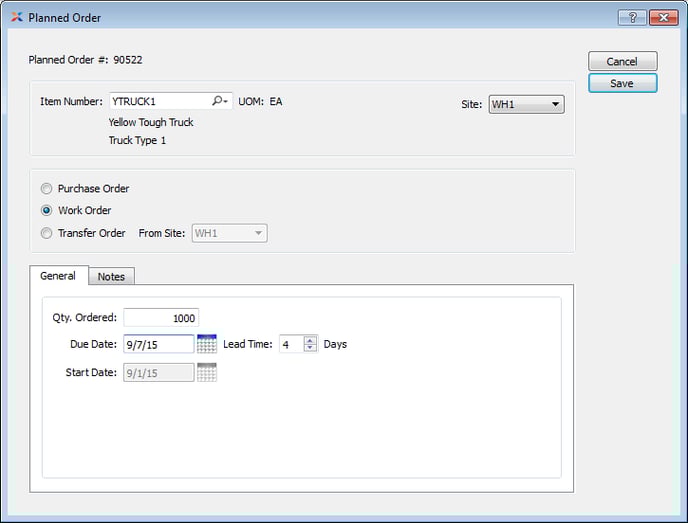
Task: Open the Due Date calendar picker
Action: (207, 344)
